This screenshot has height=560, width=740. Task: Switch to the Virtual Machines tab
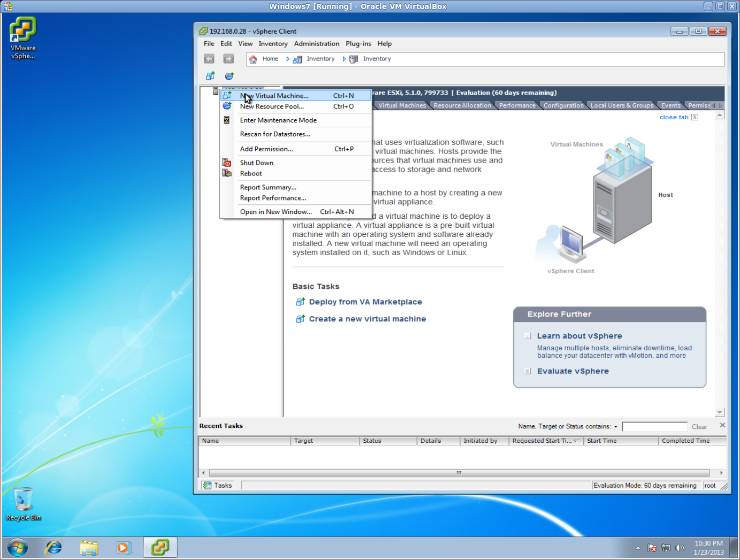click(402, 105)
